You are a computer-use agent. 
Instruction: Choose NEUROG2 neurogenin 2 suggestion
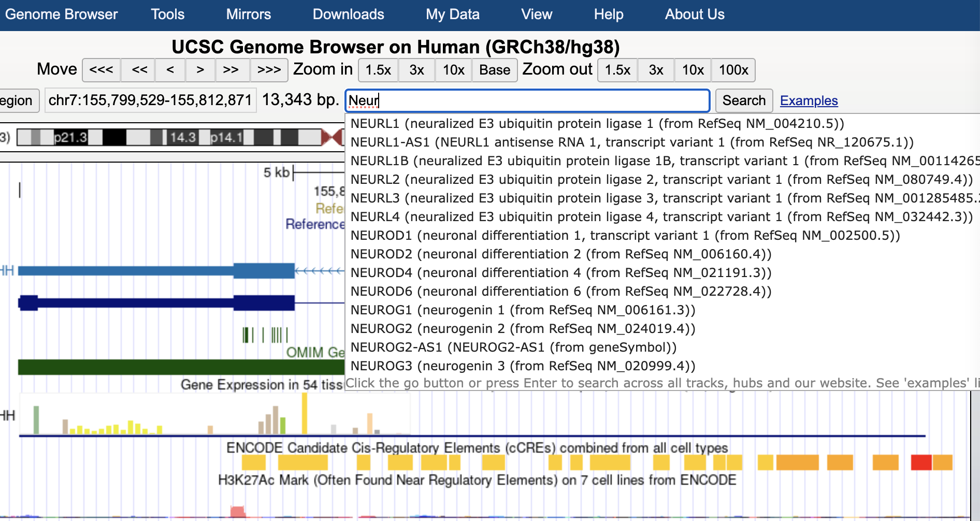coord(523,329)
